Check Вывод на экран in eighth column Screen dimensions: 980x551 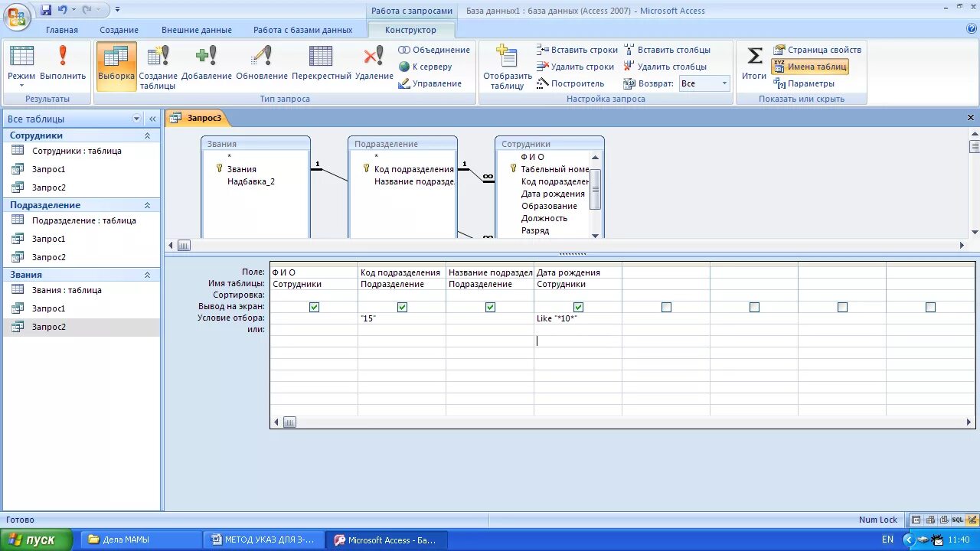coord(930,307)
